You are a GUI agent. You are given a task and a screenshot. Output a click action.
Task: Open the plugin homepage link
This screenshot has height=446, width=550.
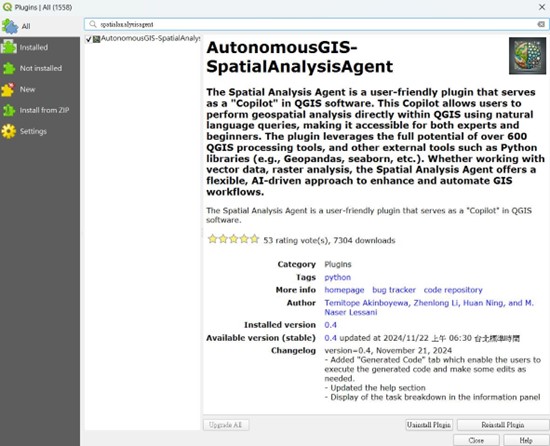344,290
